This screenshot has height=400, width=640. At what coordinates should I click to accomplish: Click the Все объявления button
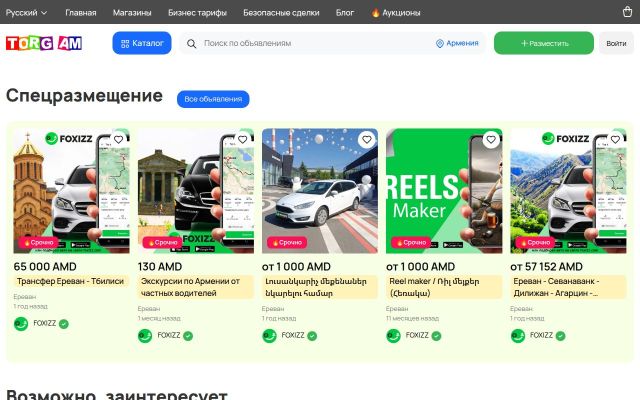pos(213,99)
